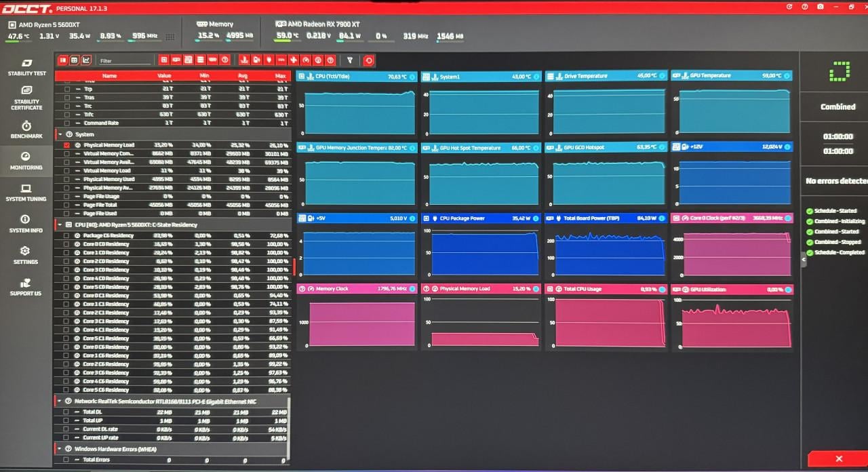This screenshot has width=868, height=472.
Task: Open the Monitoring tab
Action: tap(26, 161)
